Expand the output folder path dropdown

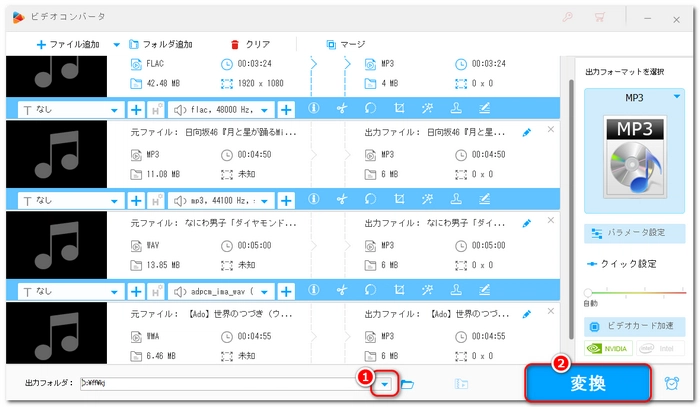click(x=384, y=384)
